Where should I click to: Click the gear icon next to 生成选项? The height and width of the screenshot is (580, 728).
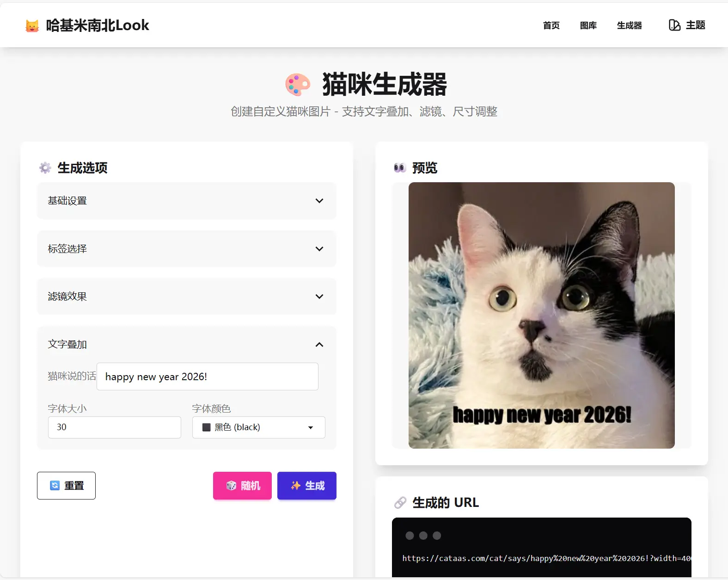[45, 168]
